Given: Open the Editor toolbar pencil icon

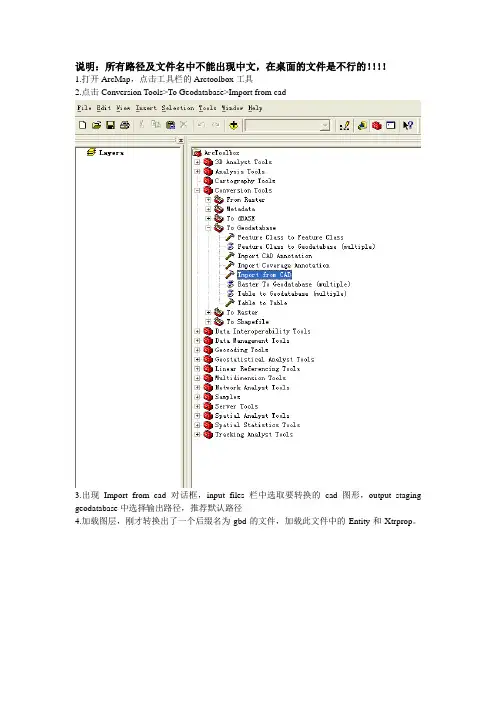Looking at the screenshot, I should pyautogui.click(x=345, y=125).
